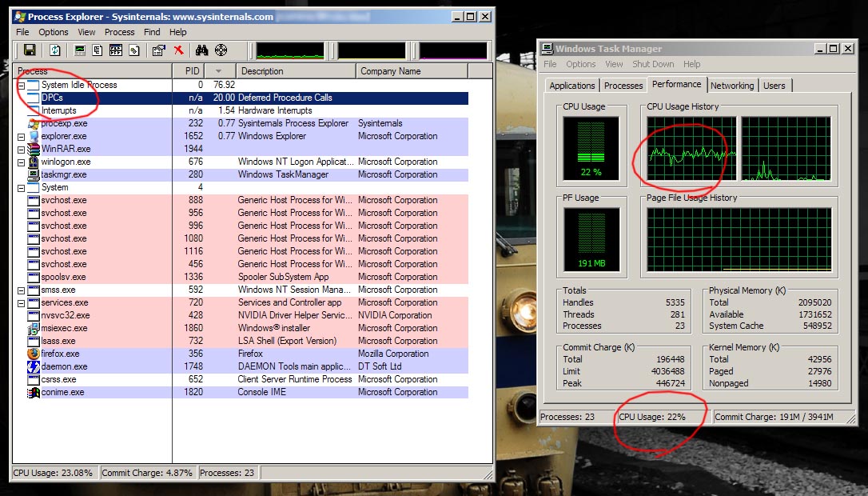Collapse the System process tree node
The height and width of the screenshot is (496, 868).
(21, 188)
